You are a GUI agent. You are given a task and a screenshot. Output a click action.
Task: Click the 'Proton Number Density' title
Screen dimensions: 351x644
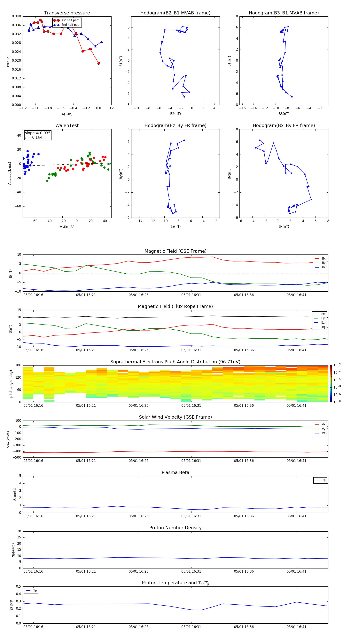(x=175, y=528)
